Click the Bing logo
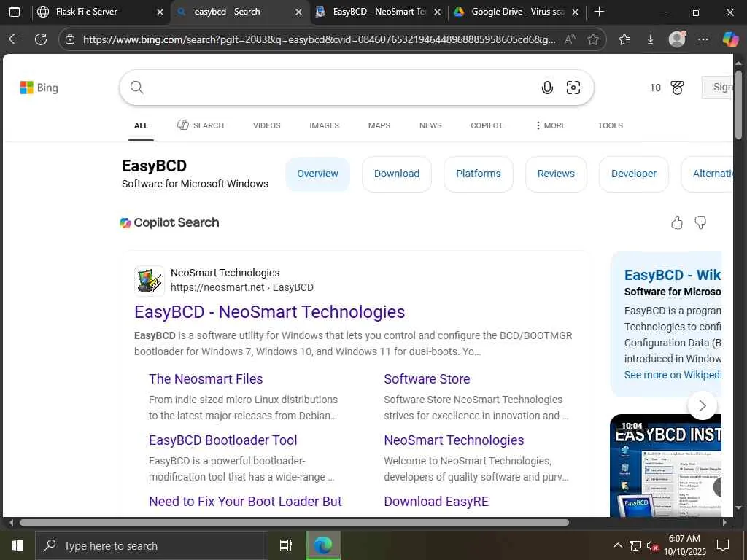This screenshot has width=747, height=560. (x=39, y=87)
